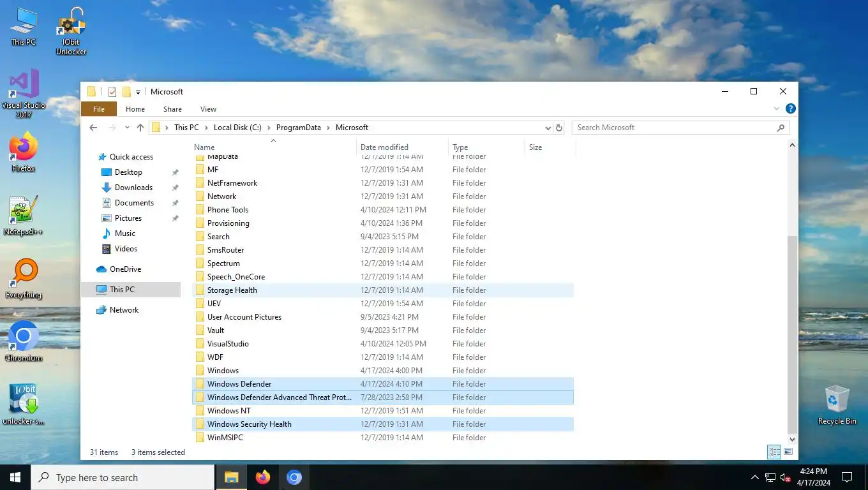This screenshot has height=490, width=868.
Task: Select OneDrive in the navigation pane
Action: click(x=125, y=269)
